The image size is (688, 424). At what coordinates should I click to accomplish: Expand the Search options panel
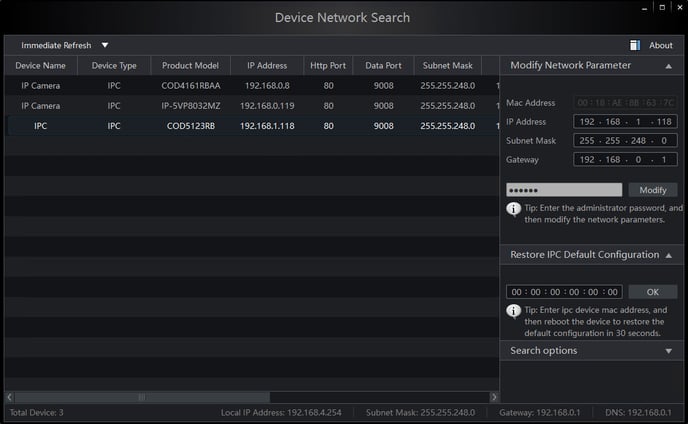pyautogui.click(x=668, y=351)
